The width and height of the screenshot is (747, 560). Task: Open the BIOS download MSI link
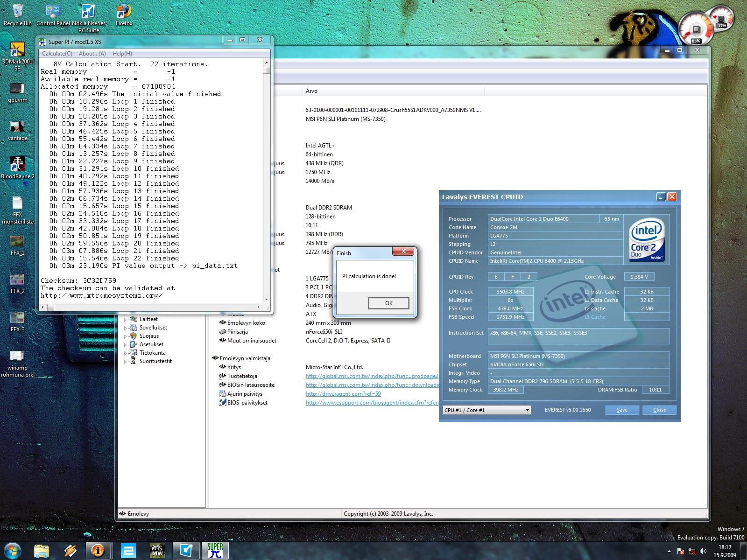[372, 385]
